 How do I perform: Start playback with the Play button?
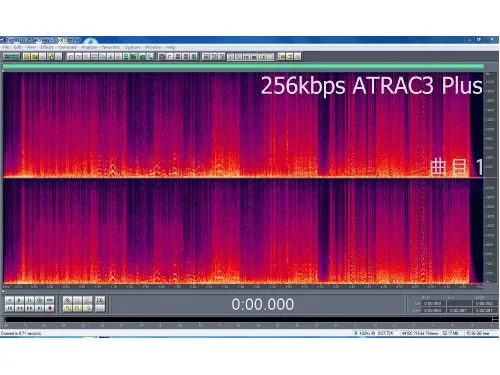tap(19, 300)
